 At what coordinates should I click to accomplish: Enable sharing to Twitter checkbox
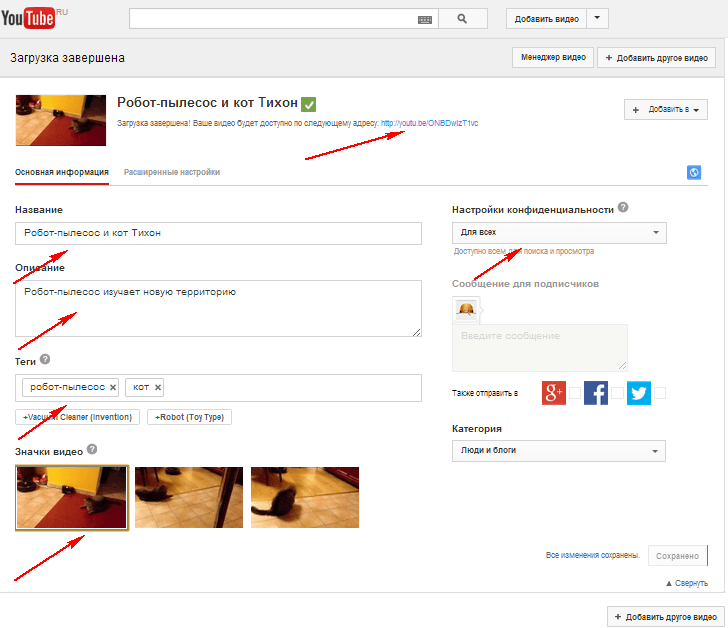(660, 393)
